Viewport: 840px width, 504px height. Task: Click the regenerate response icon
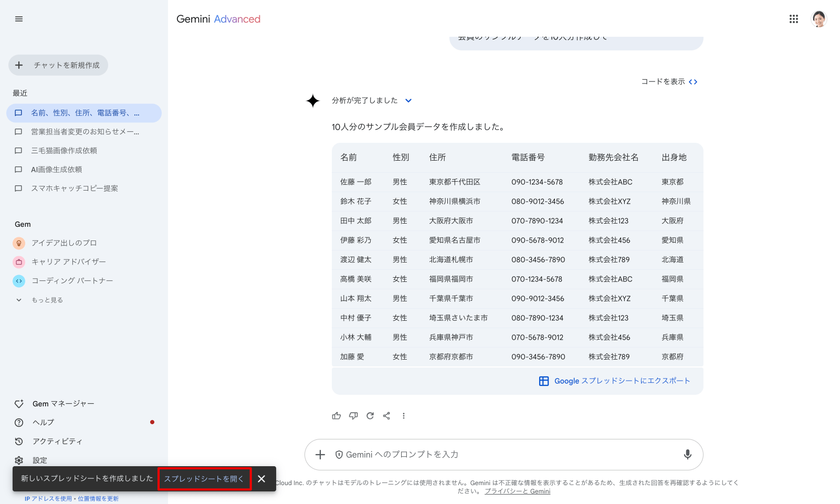(x=370, y=416)
